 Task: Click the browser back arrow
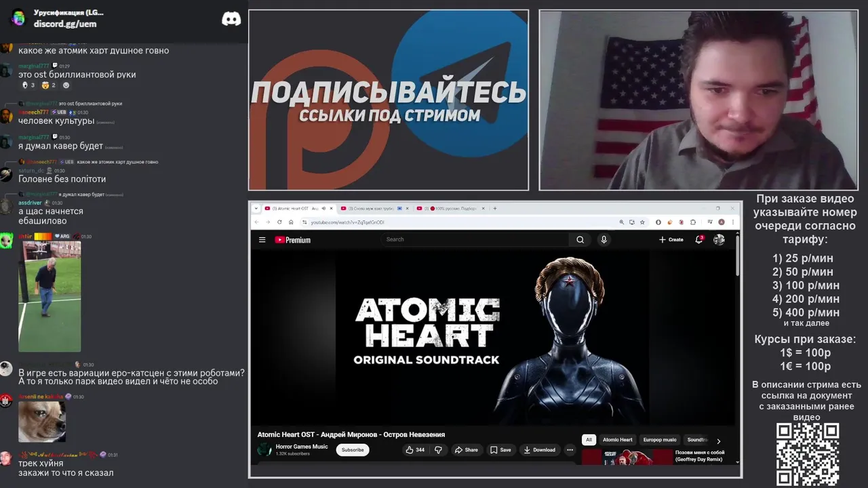pyautogui.click(x=257, y=222)
